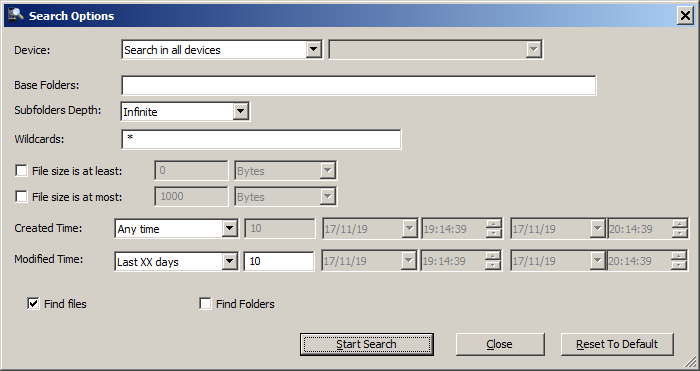Click the Created Time days number field
Viewport: 700px width, 371px height.
pos(280,229)
